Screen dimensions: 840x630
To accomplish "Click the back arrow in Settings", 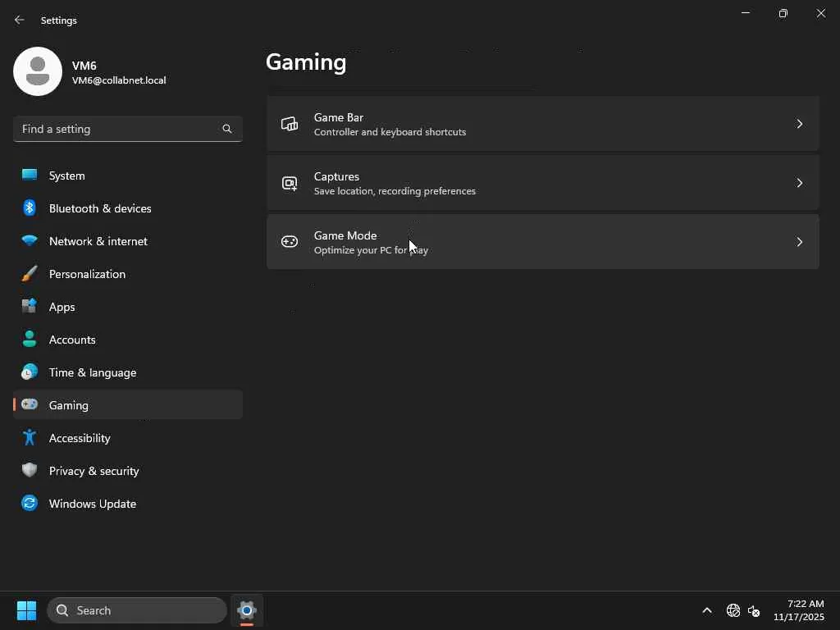I will (20, 20).
